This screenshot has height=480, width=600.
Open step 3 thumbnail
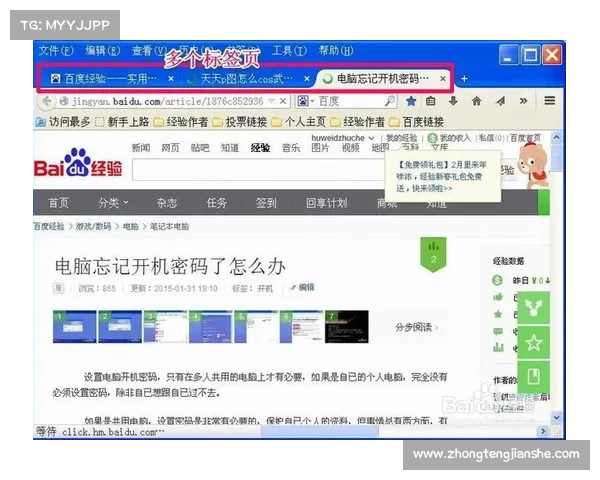tap(165, 327)
